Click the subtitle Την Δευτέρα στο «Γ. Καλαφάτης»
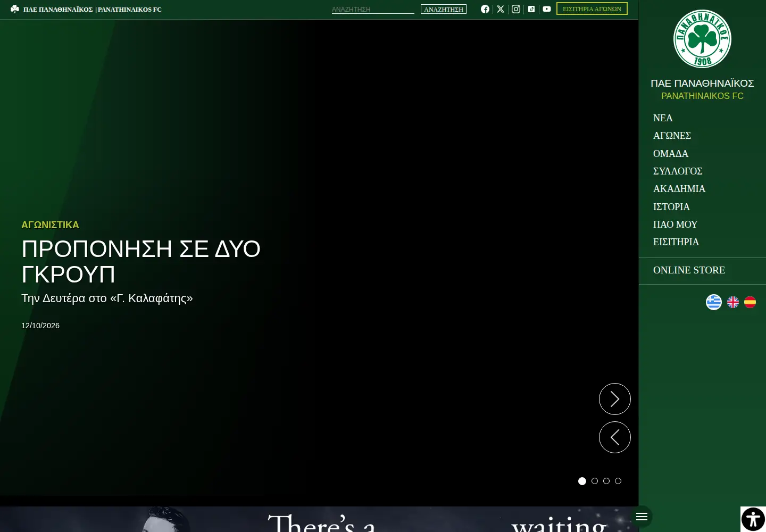The image size is (766, 532). pyautogui.click(x=107, y=298)
